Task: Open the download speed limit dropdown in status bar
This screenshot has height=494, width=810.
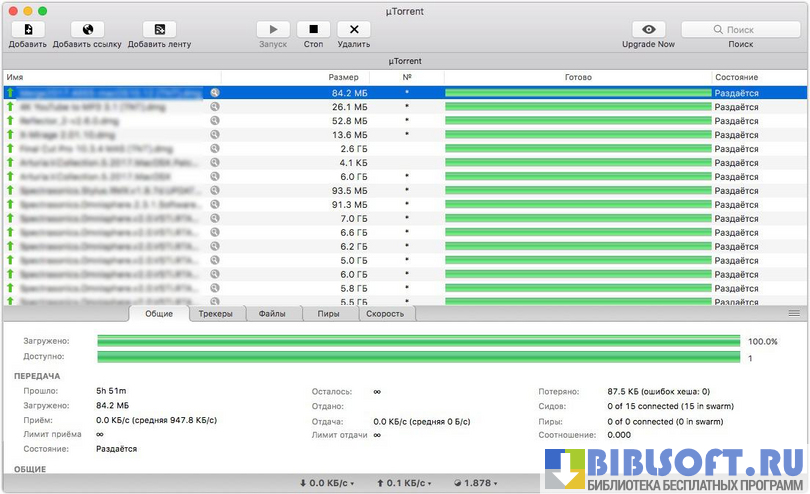Action: point(328,483)
